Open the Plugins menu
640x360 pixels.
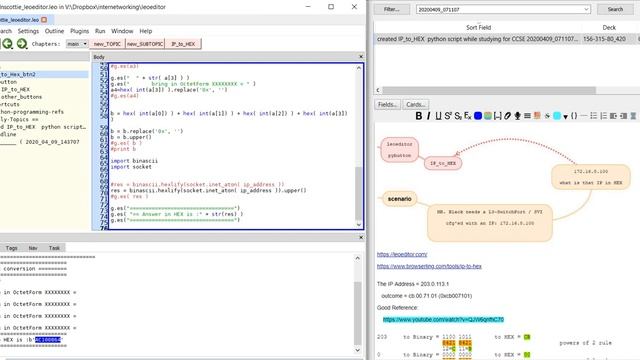80,31
